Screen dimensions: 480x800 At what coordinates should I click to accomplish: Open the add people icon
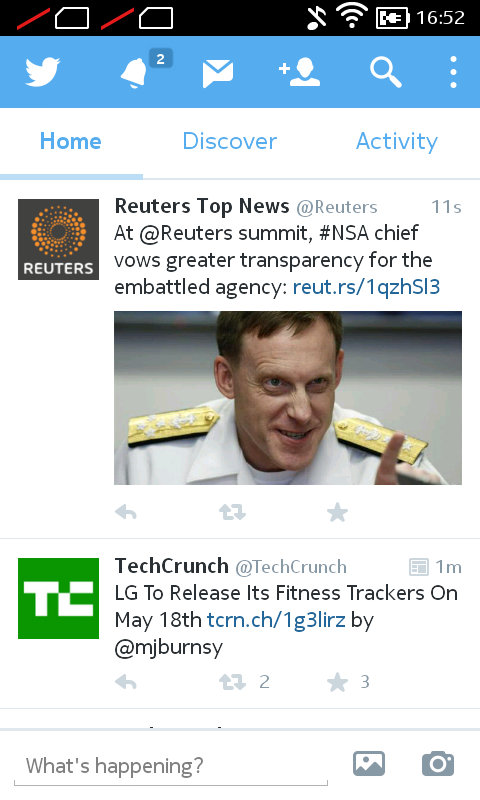click(299, 72)
